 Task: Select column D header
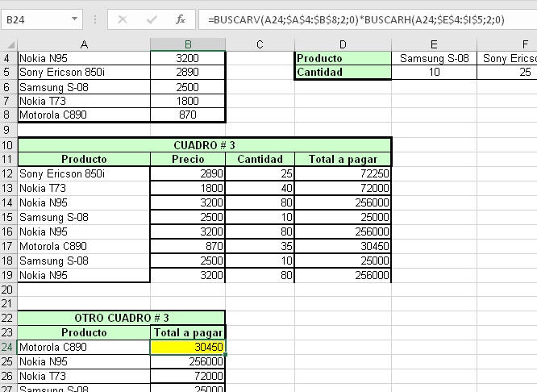(343, 44)
